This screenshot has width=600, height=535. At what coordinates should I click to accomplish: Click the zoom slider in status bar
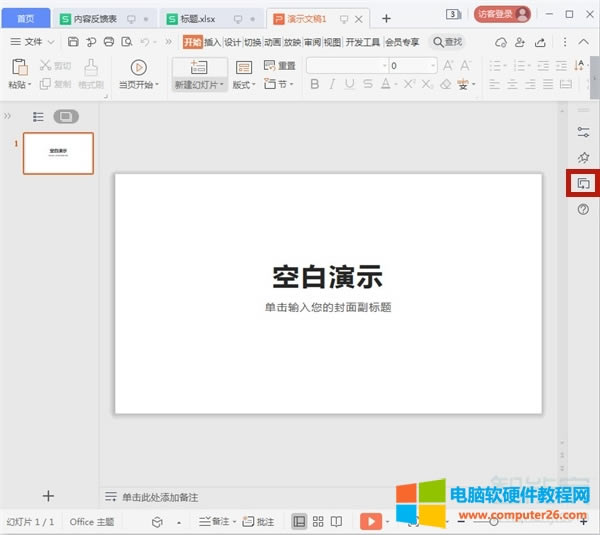tap(495, 522)
